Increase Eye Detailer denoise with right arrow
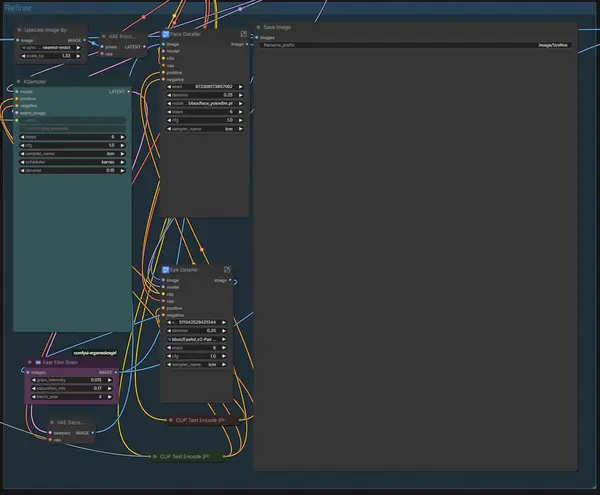600x495 pixels. click(224, 331)
